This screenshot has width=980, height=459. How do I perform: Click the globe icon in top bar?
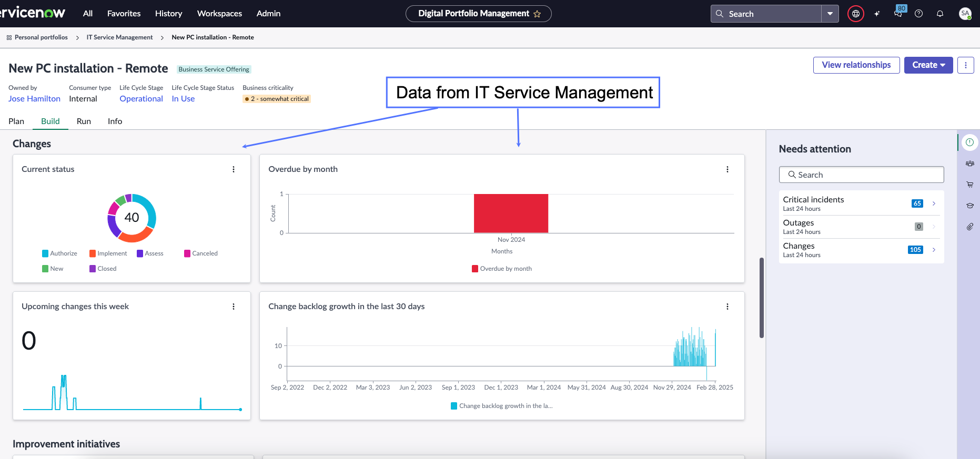(856, 14)
